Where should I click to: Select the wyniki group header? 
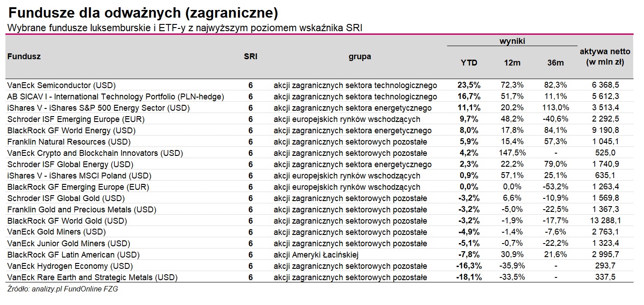[x=512, y=41]
